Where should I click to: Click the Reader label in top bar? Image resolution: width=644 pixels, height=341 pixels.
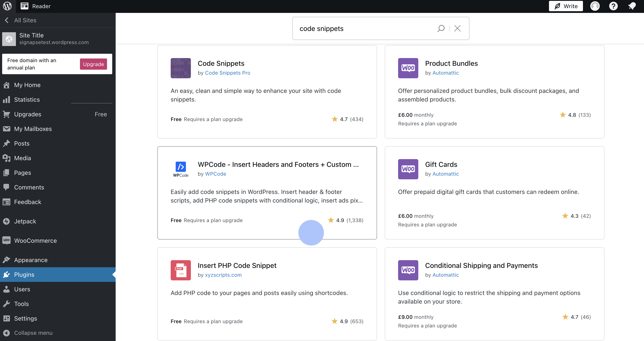[41, 6]
